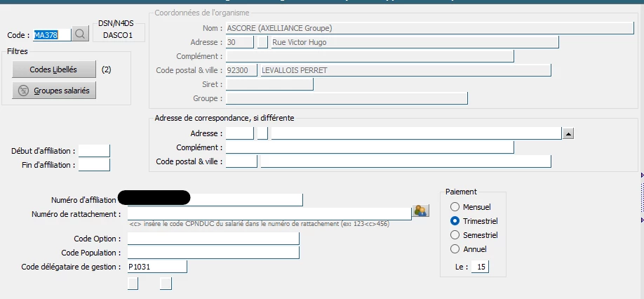Screen dimensions: 644x299
Task: Click the LEVALLOIS PERRET city field
Action: coord(405,70)
